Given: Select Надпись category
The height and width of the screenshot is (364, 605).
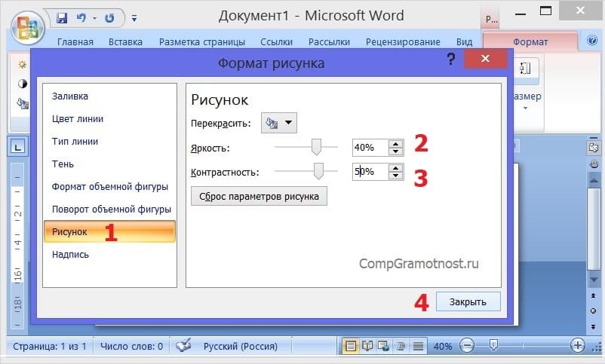Looking at the screenshot, I should tap(70, 255).
